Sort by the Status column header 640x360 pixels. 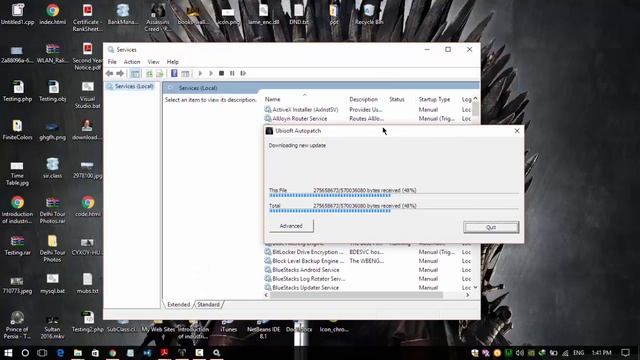pyautogui.click(x=397, y=99)
